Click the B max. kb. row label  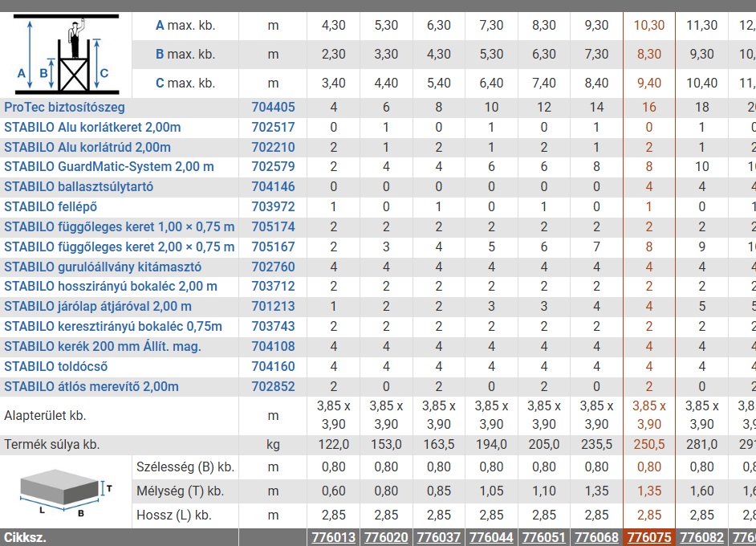(185, 54)
